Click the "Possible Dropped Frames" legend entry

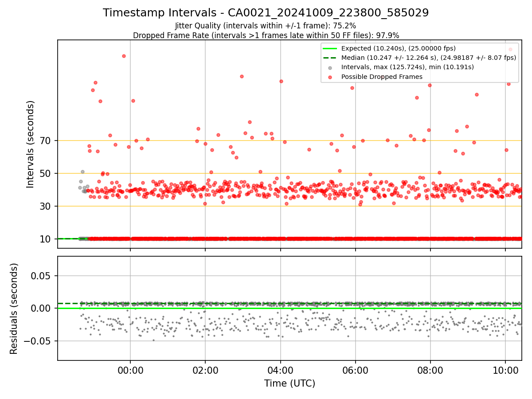coord(382,77)
